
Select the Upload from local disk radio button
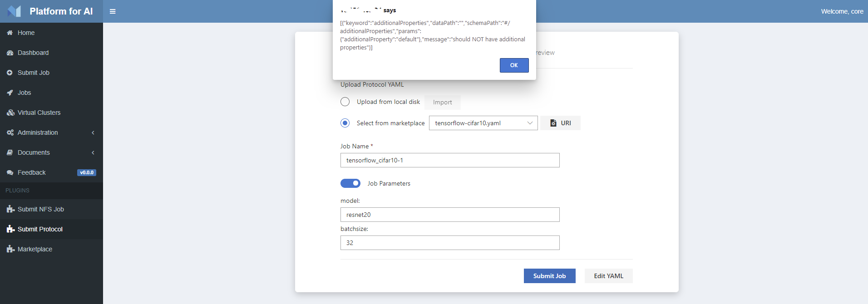pos(345,102)
